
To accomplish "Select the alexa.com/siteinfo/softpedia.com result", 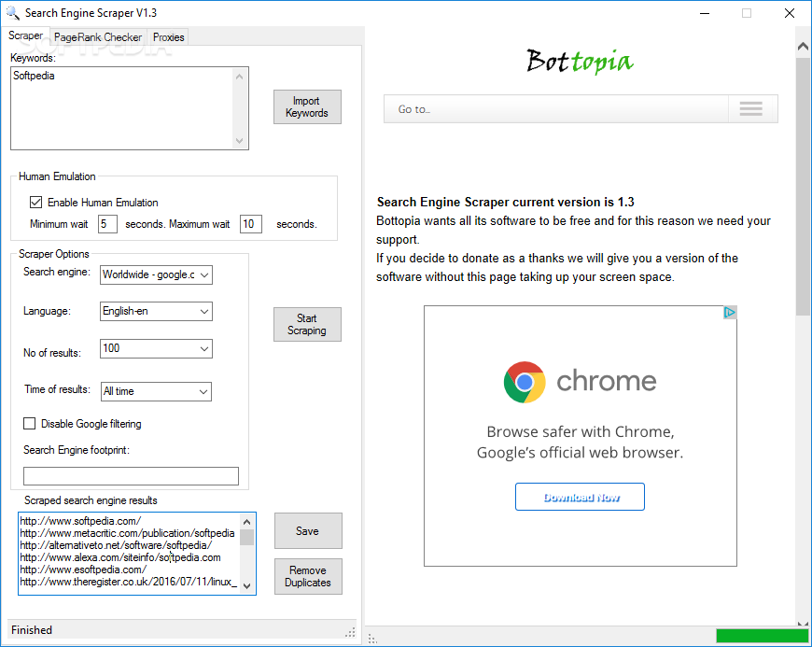I will 120,557.
